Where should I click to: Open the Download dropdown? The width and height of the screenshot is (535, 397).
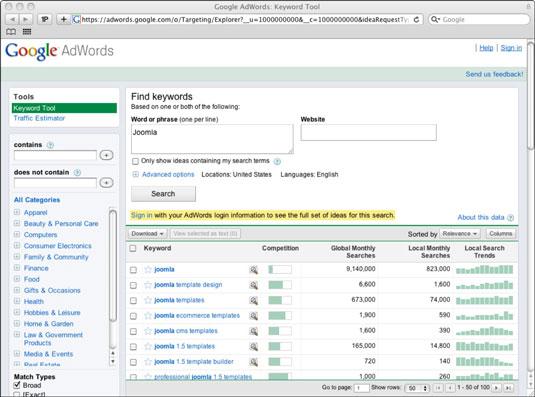(x=147, y=234)
